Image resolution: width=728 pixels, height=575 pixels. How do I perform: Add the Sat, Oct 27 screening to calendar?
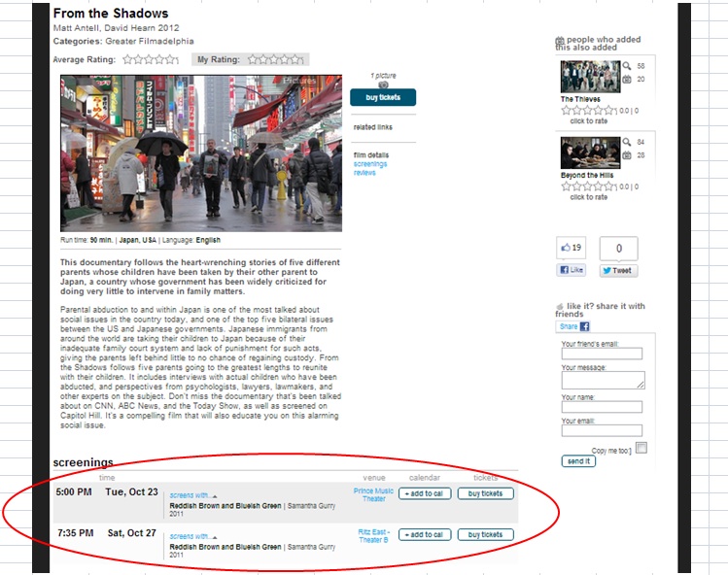425,535
